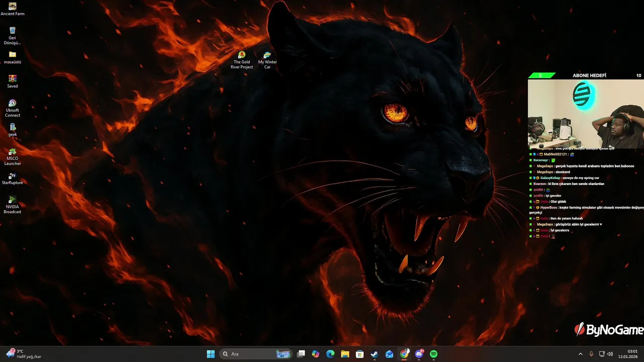
Task: Open Spotify from the taskbar
Action: pyautogui.click(x=434, y=354)
